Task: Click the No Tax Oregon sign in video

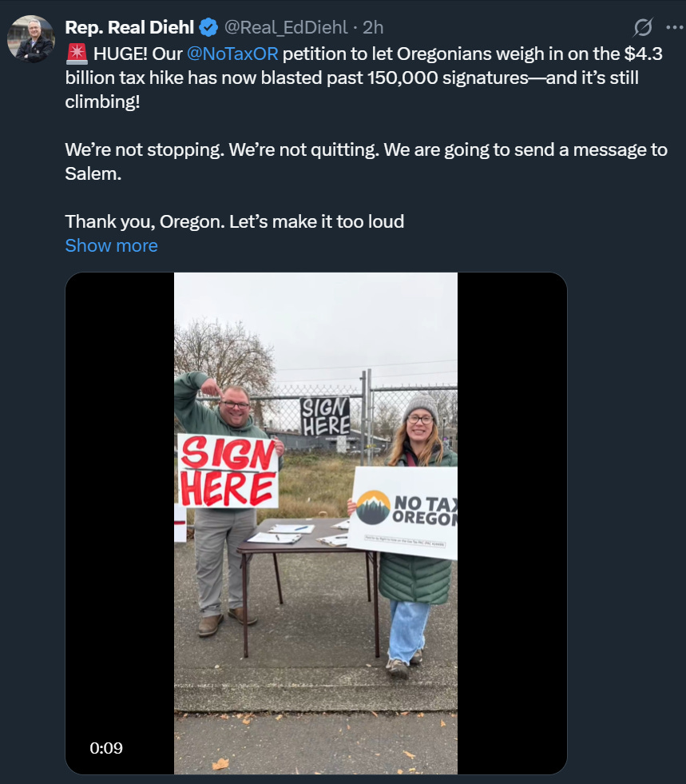Action: [x=403, y=512]
